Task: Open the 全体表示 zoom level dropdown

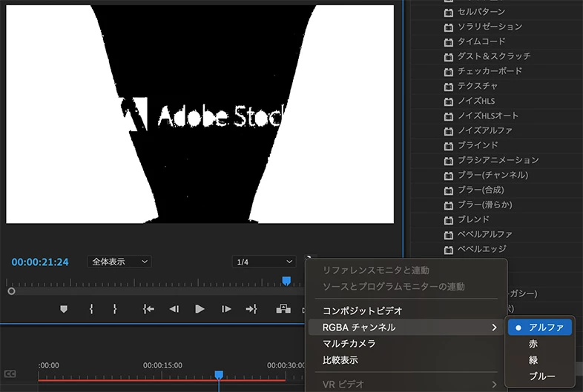Action: (x=119, y=262)
